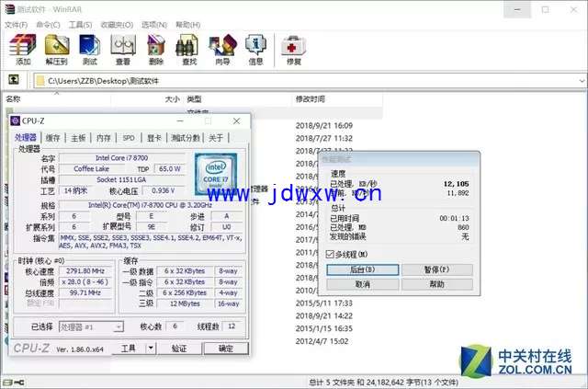Click the Extract To (解压到) toolbar icon
The width and height of the screenshot is (588, 389).
[57, 49]
